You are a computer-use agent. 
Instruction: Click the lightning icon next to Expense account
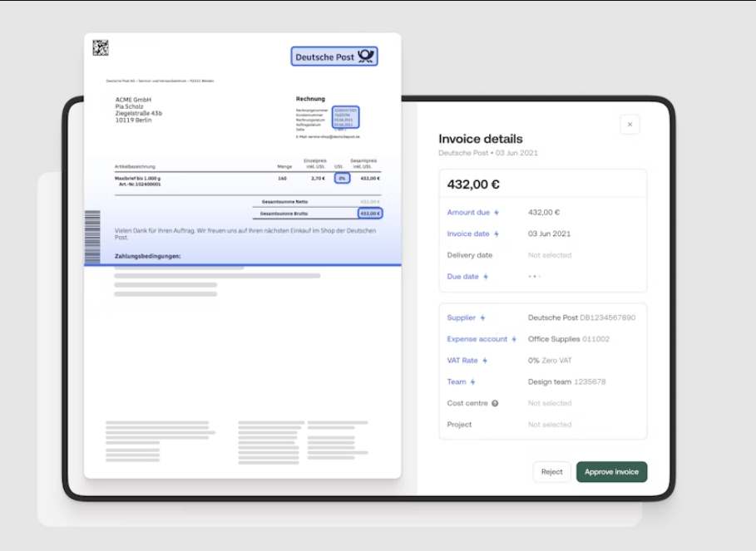[x=514, y=339]
